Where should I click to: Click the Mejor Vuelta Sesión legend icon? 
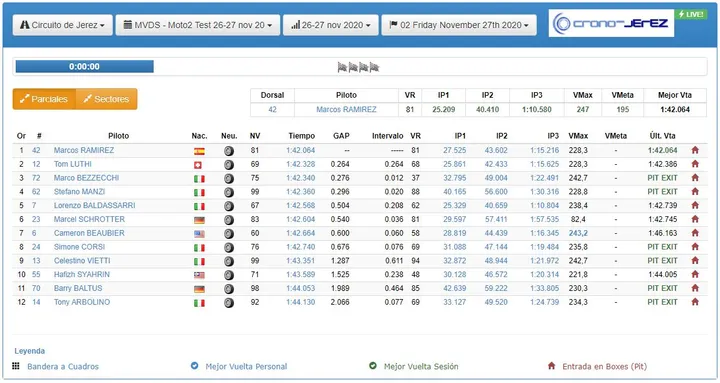point(373,366)
